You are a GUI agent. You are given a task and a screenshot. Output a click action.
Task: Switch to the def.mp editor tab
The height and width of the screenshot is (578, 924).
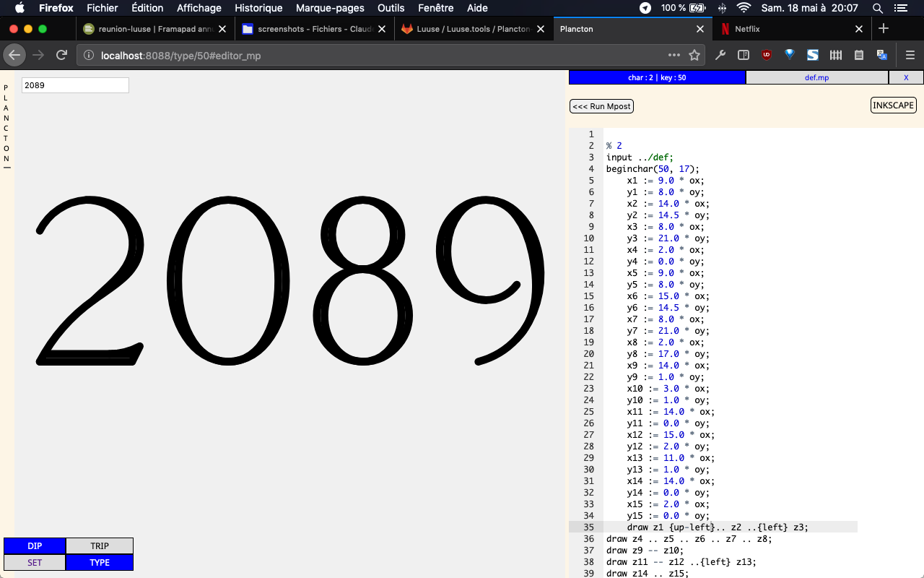pos(816,77)
